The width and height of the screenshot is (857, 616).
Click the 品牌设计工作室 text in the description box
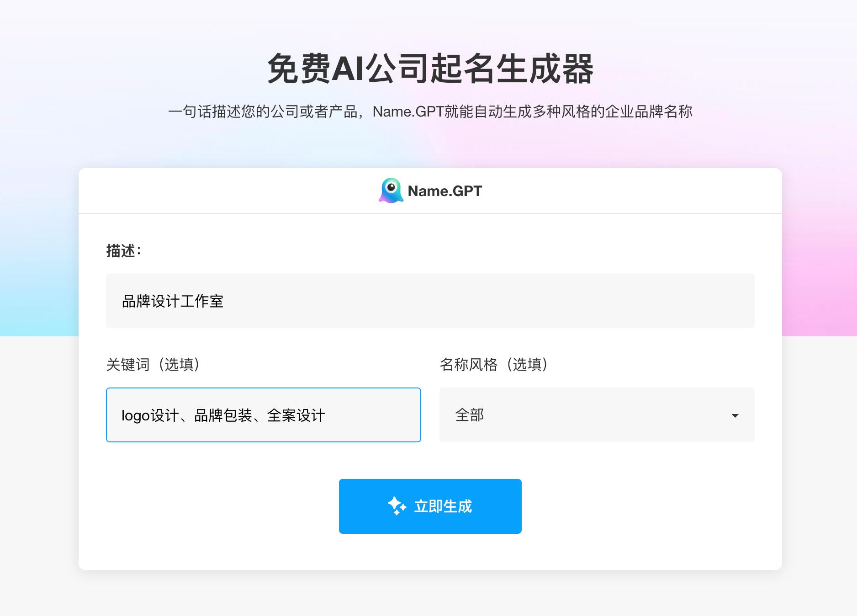pyautogui.click(x=173, y=301)
